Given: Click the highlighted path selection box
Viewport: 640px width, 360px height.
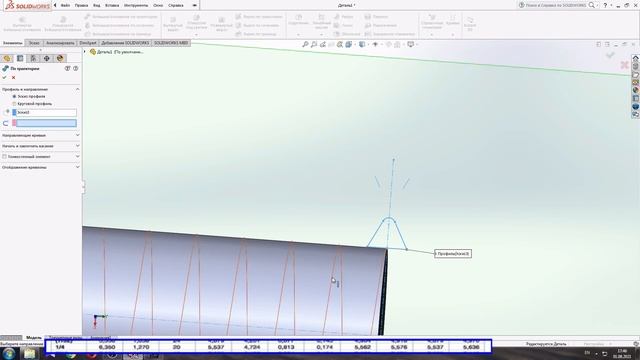Looking at the screenshot, I should (44, 123).
